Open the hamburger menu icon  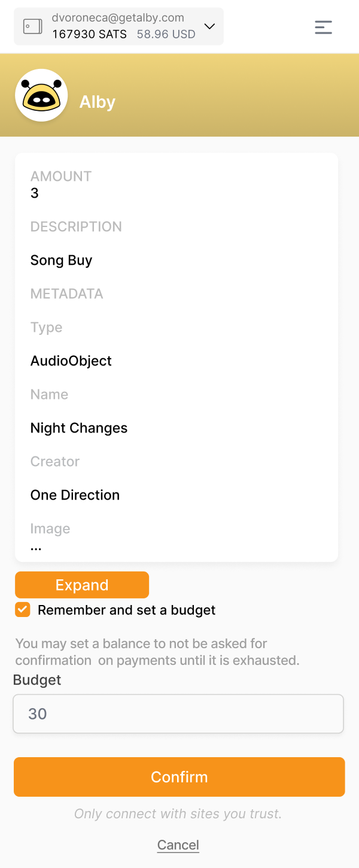[323, 27]
